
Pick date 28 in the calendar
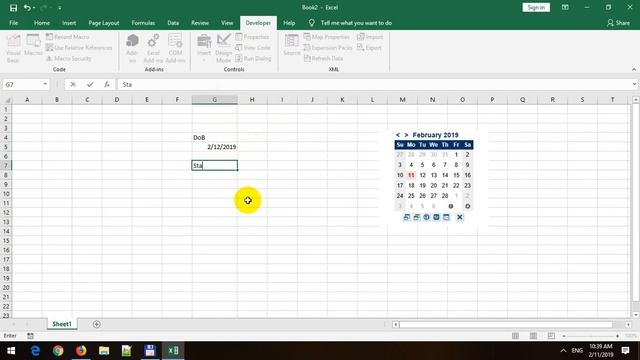(x=445, y=196)
